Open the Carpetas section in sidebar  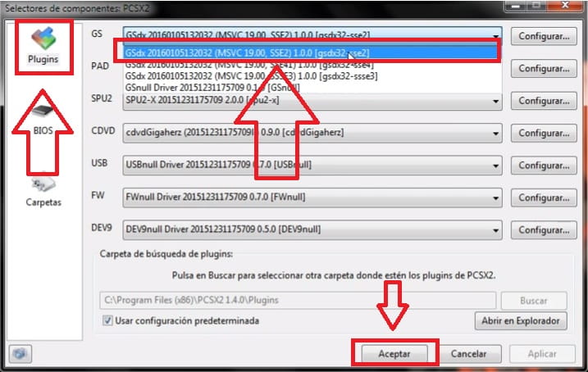pyautogui.click(x=43, y=192)
